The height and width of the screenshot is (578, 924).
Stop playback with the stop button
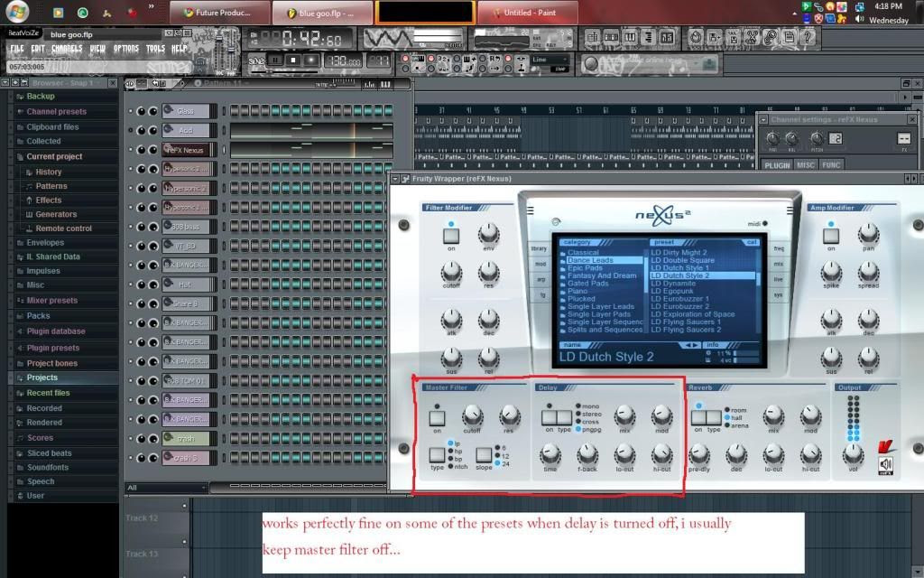click(x=293, y=61)
